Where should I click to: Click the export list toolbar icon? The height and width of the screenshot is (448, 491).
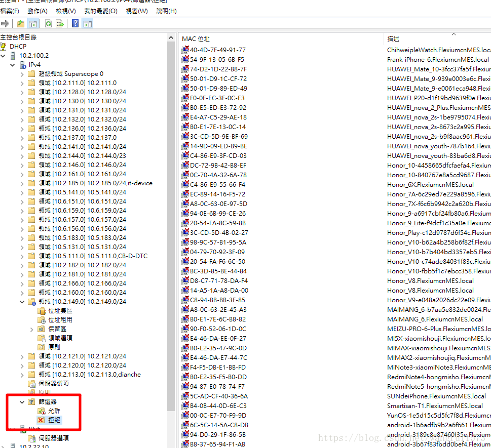tap(59, 23)
